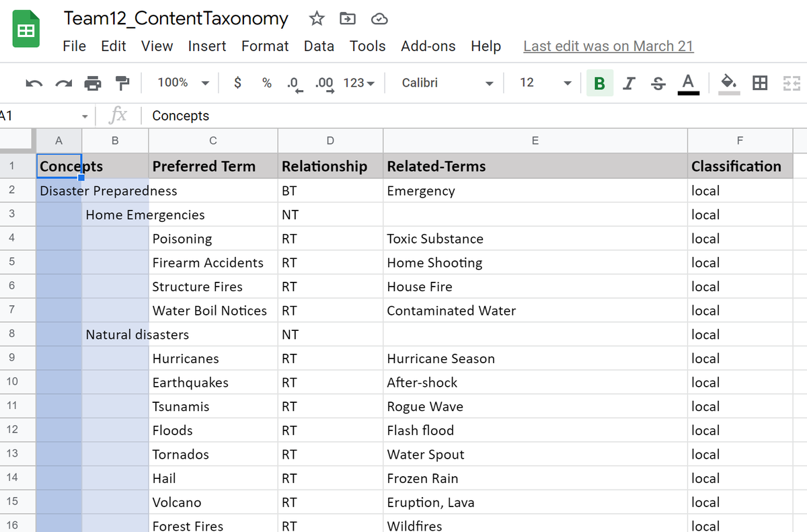This screenshot has height=532, width=807.
Task: Select the Hurricane Season cell
Action: 535,358
